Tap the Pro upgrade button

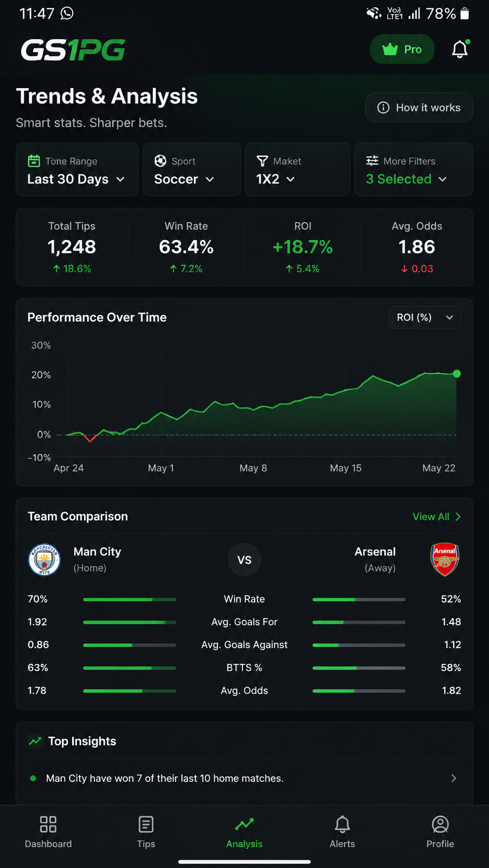[402, 49]
